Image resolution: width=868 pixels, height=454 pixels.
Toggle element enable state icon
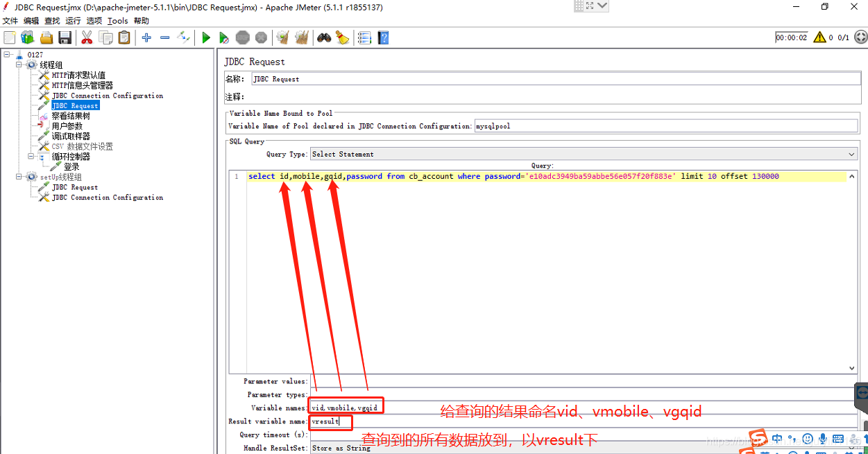183,37
